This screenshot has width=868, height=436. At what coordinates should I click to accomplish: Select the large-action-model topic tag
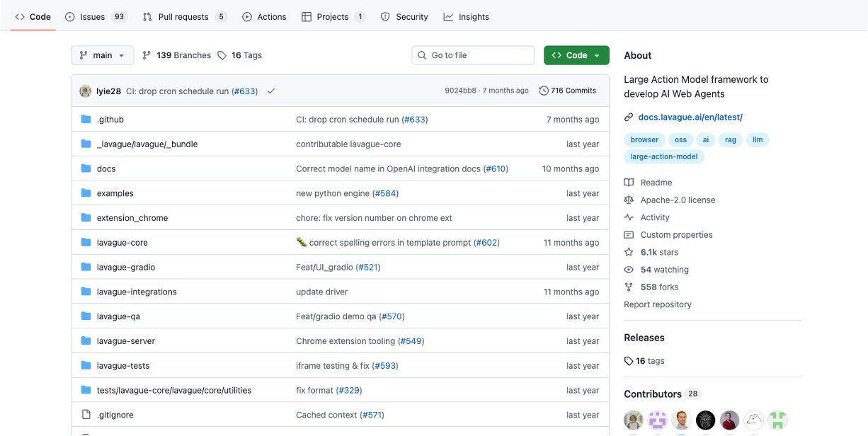pos(663,157)
